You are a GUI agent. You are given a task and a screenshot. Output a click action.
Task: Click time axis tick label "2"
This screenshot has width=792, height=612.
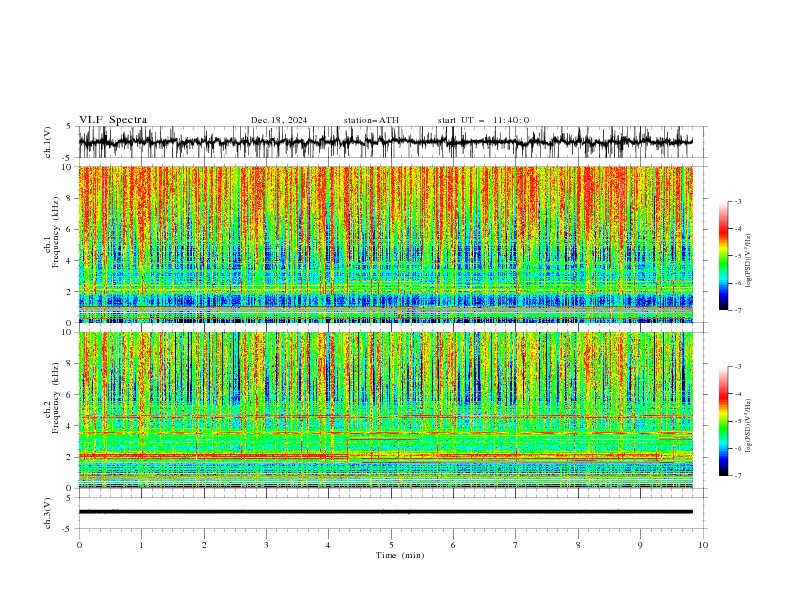(204, 545)
